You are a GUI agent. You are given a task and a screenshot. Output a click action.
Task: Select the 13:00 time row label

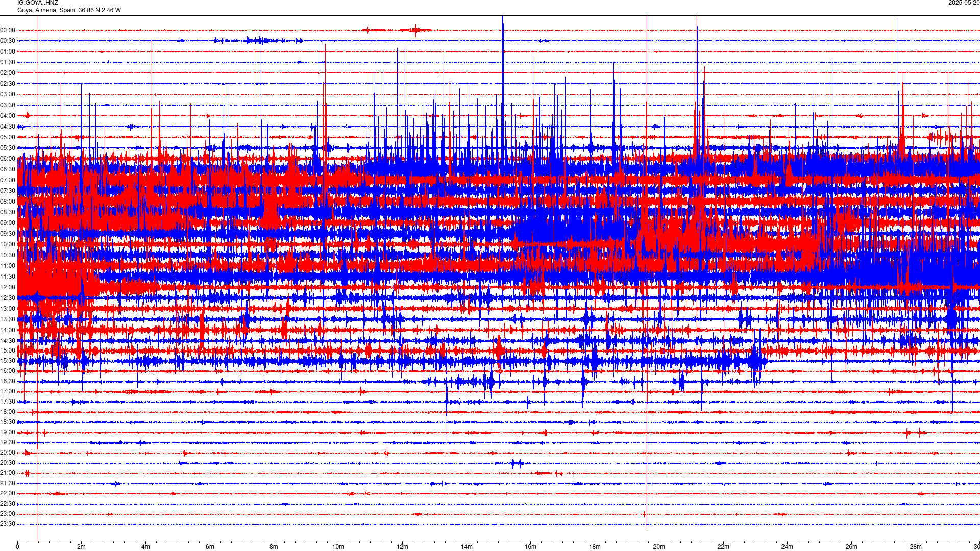[8, 309]
